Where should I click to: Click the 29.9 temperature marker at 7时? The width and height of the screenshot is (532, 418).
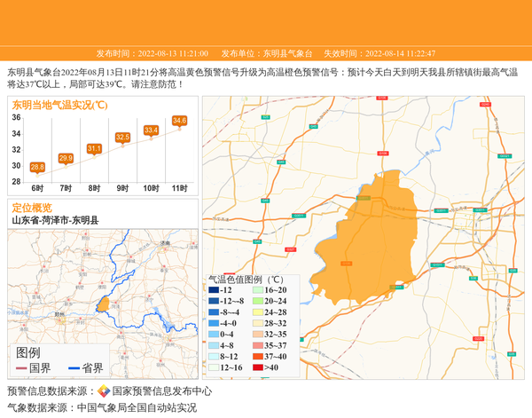click(x=66, y=158)
